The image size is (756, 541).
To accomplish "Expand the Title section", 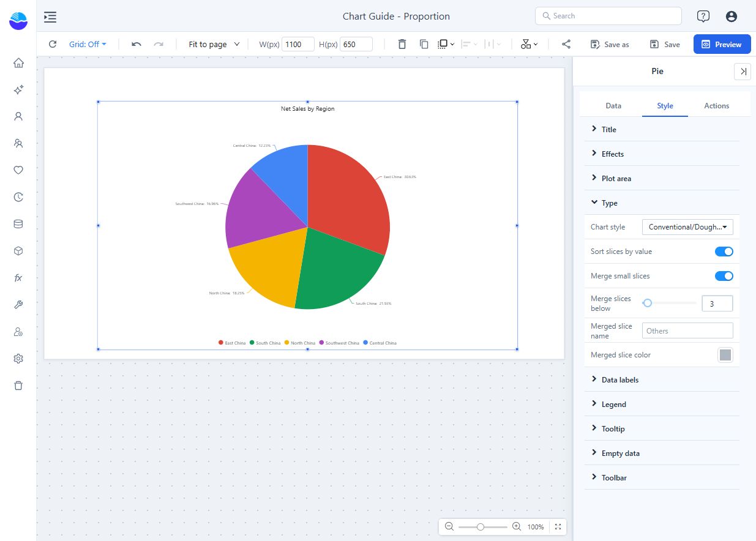I will coord(662,129).
